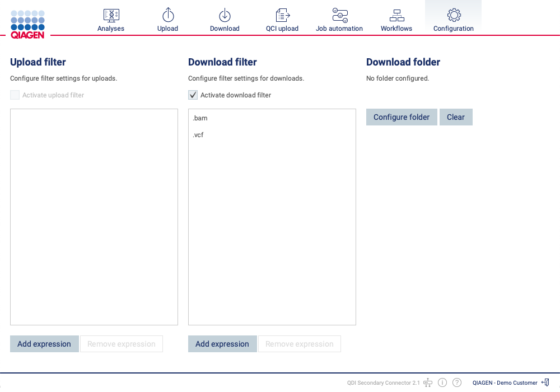Image resolution: width=560 pixels, height=392 pixels.
Task: Switch to Job automation
Action: point(339,20)
